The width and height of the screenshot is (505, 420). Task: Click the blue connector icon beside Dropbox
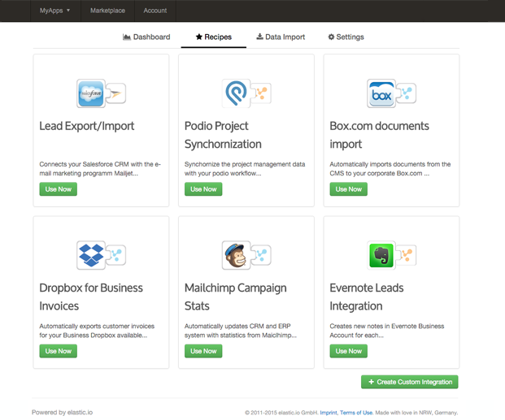(116, 255)
